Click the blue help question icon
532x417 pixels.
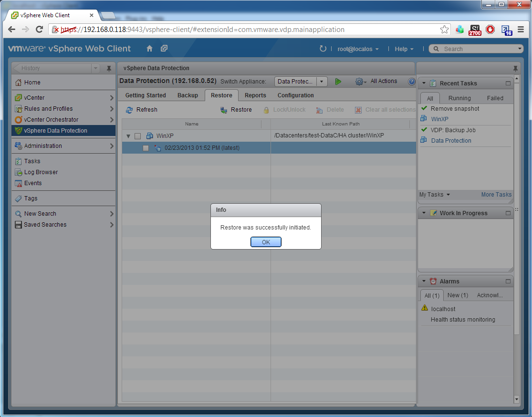pyautogui.click(x=412, y=82)
